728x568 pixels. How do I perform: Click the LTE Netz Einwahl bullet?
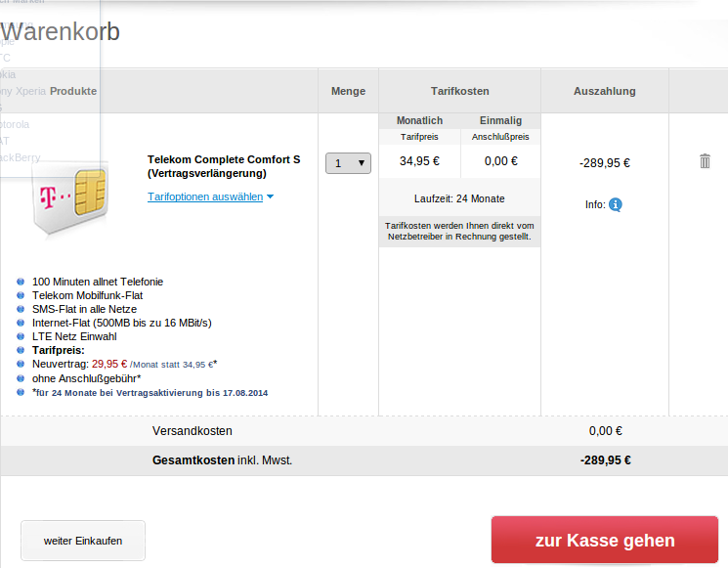(74, 336)
